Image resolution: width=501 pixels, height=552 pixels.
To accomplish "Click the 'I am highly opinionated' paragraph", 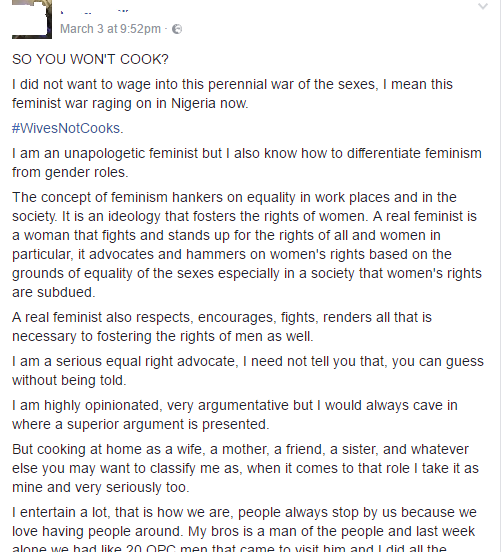I will click(235, 415).
